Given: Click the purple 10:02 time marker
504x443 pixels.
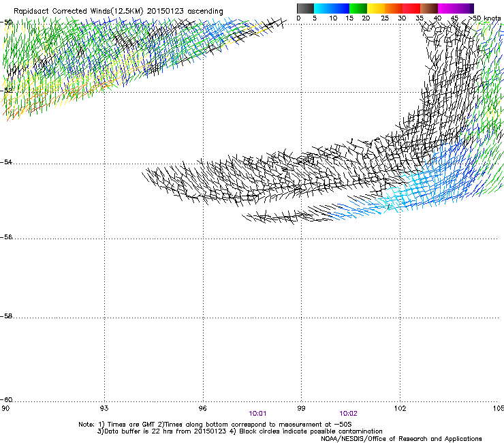Looking at the screenshot, I should point(348,414).
